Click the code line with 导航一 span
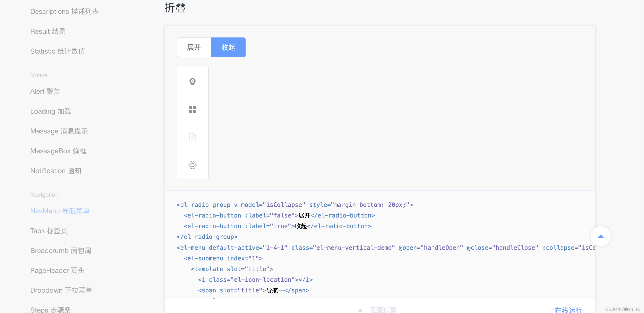The image size is (644, 313). [x=254, y=290]
